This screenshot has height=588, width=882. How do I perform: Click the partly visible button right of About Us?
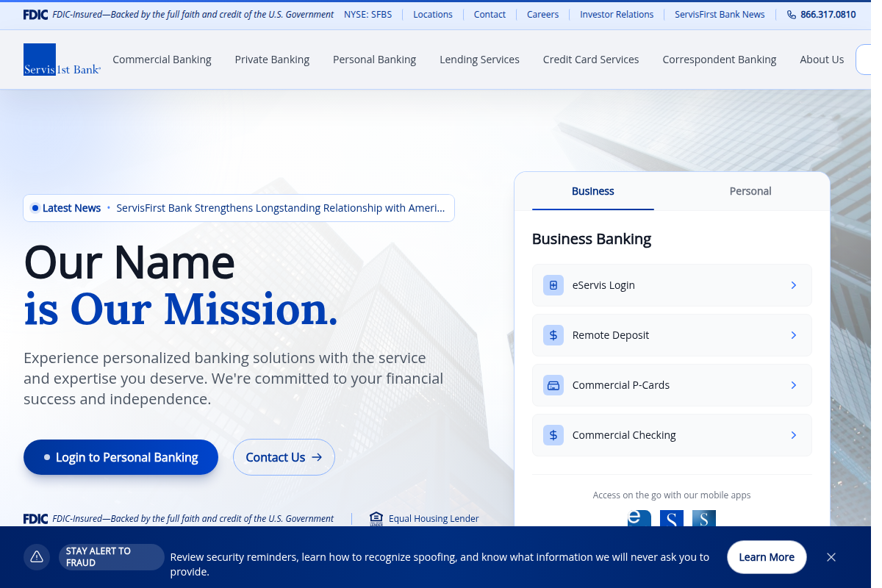(864, 60)
